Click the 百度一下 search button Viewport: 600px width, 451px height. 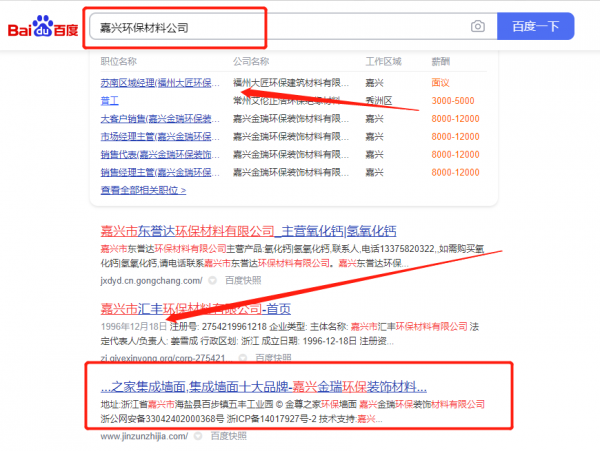tap(534, 26)
